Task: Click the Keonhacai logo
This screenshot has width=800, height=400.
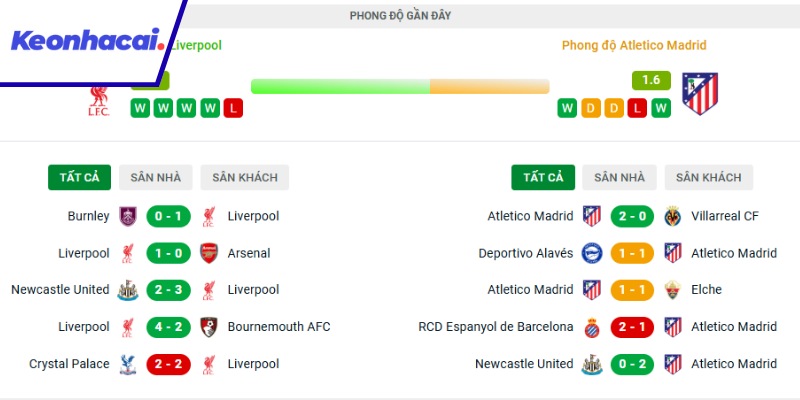Action: (86, 41)
